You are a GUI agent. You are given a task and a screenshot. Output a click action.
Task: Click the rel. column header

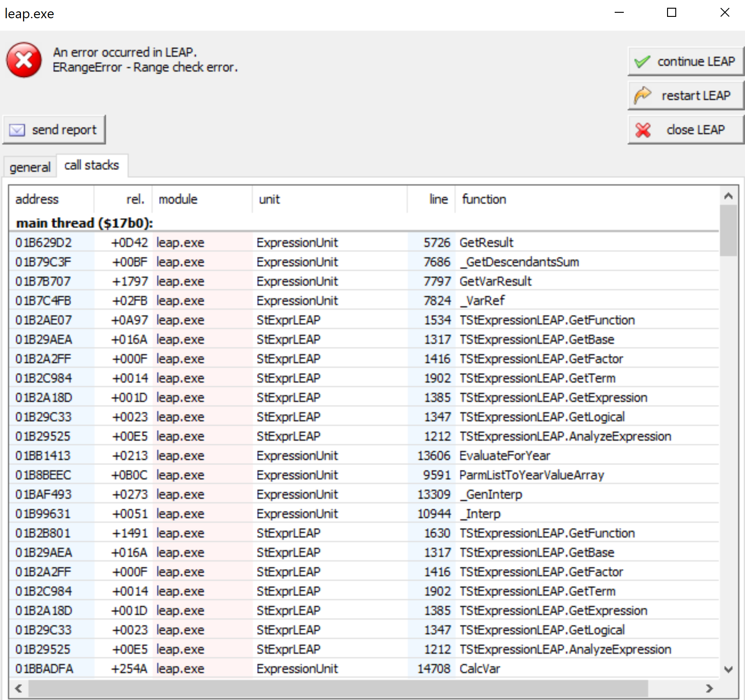pyautogui.click(x=123, y=199)
